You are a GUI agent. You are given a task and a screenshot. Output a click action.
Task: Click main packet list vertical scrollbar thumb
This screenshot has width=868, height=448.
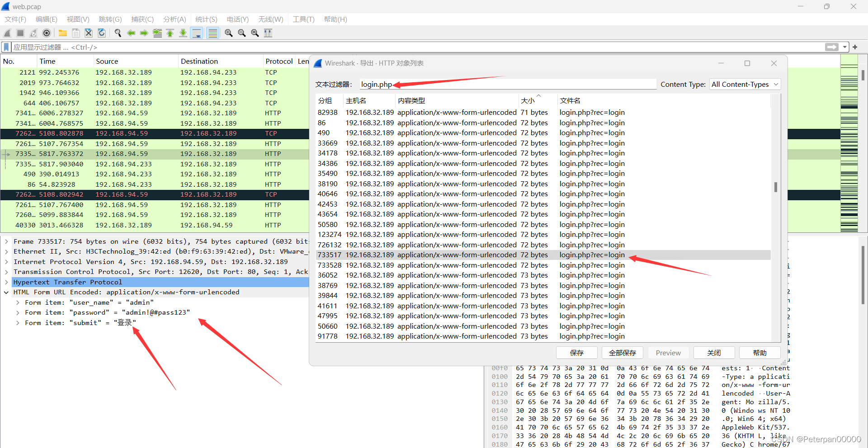click(x=863, y=75)
